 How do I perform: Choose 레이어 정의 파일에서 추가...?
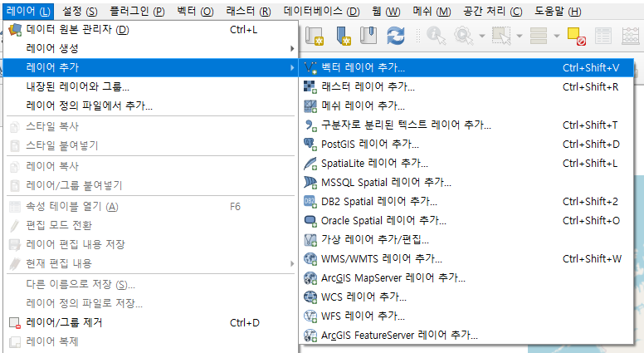tap(150, 105)
